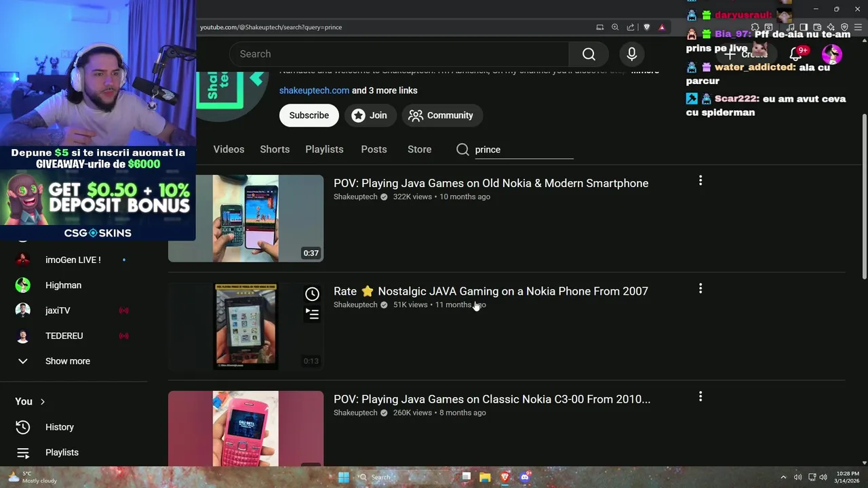Open the Playlists icon in YouTube sidebar
The height and width of the screenshot is (488, 868).
[x=23, y=453]
